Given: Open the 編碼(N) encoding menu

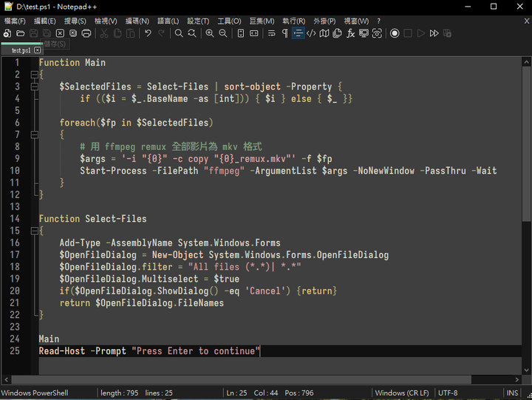Looking at the screenshot, I should [x=137, y=21].
